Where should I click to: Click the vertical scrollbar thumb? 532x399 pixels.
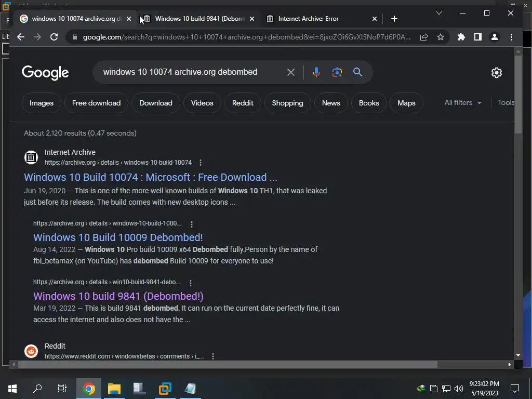pyautogui.click(x=518, y=95)
